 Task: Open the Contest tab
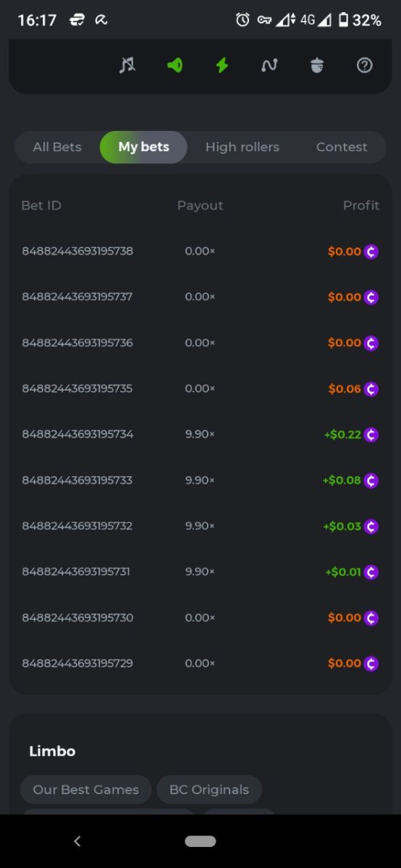(x=342, y=147)
